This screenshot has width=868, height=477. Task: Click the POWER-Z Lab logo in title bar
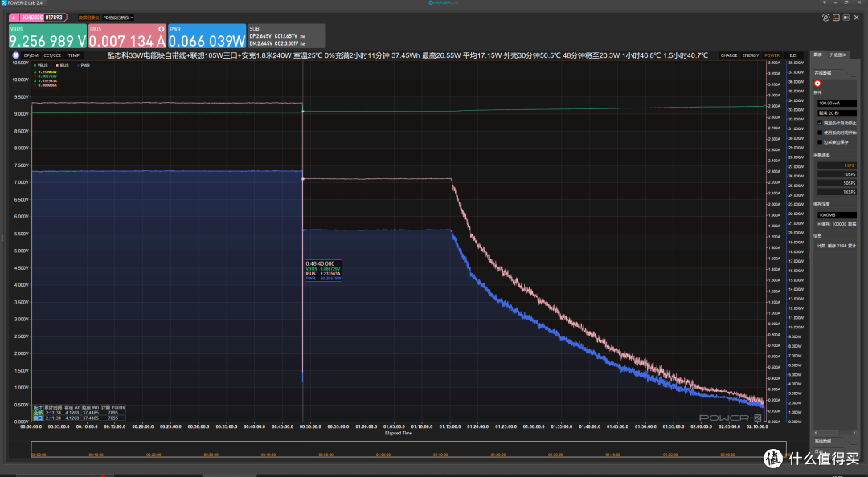[5, 2]
